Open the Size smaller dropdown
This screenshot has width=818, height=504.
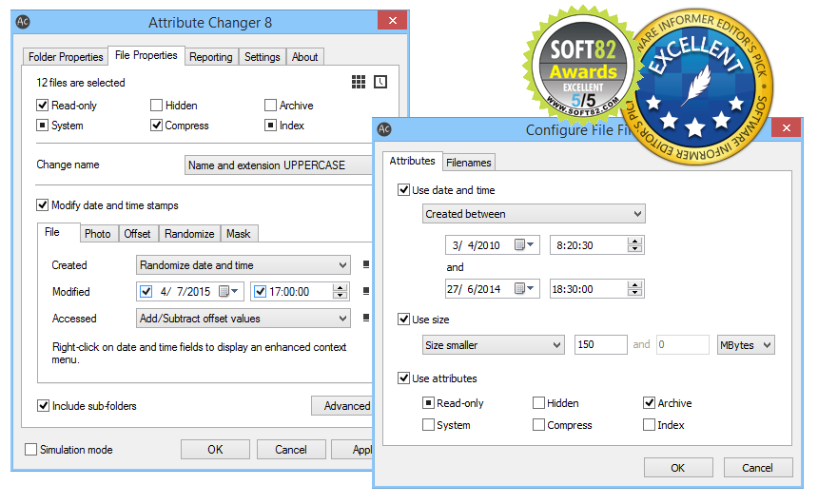pos(494,345)
